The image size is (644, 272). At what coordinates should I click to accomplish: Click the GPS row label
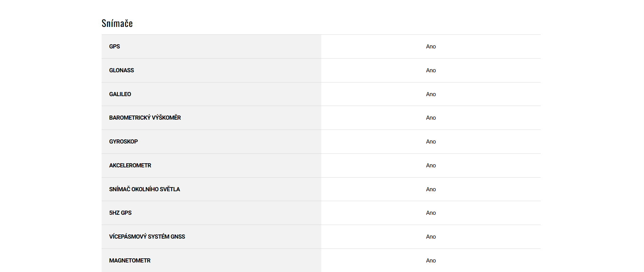115,46
